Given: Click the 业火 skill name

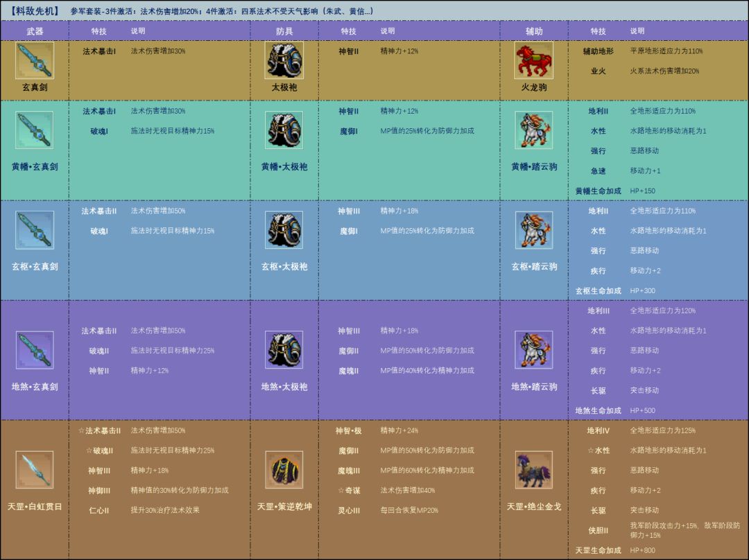Looking at the screenshot, I should pyautogui.click(x=598, y=71).
